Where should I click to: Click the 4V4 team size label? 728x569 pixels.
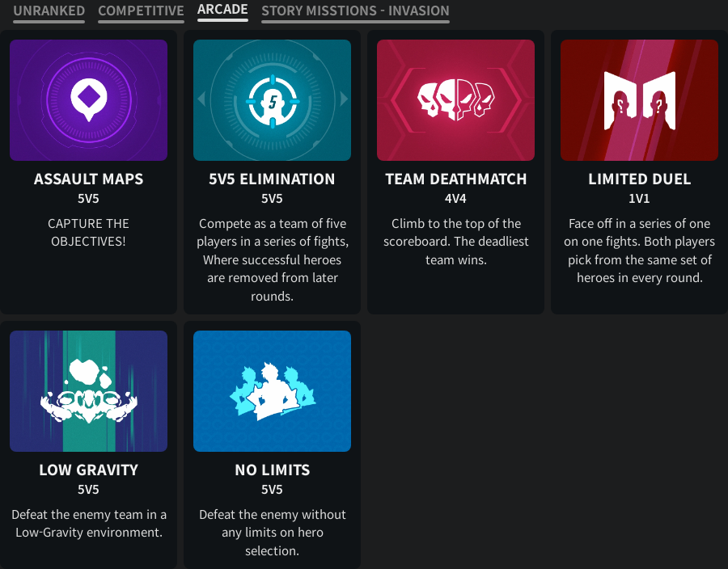455,199
